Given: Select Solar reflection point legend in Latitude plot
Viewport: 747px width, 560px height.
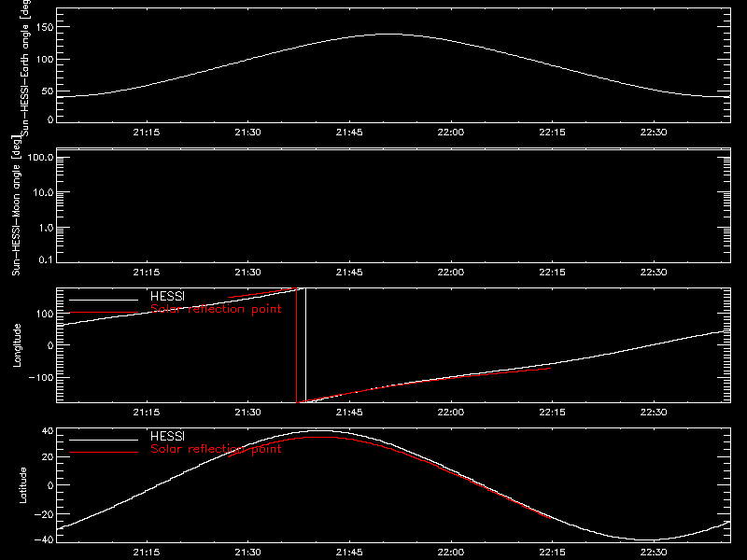Looking at the screenshot, I should coord(216,449).
